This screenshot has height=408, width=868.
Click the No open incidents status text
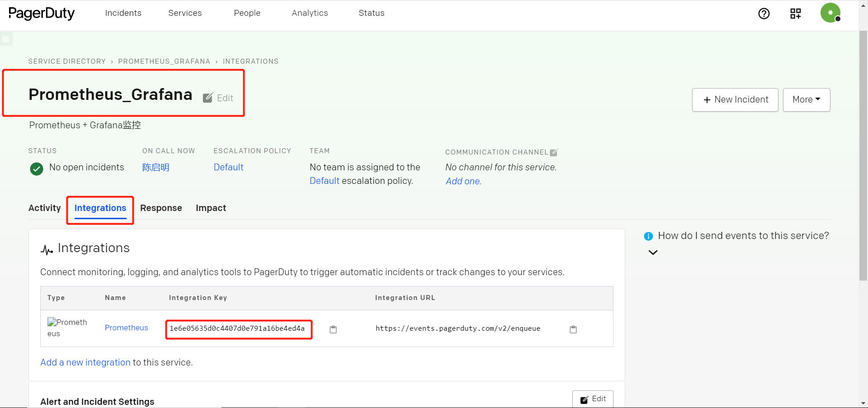(x=86, y=167)
